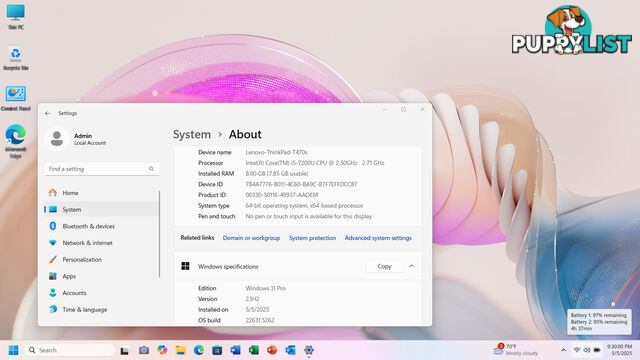
Task: Launch the Camera app from the taskbar
Action: pyautogui.click(x=144, y=350)
